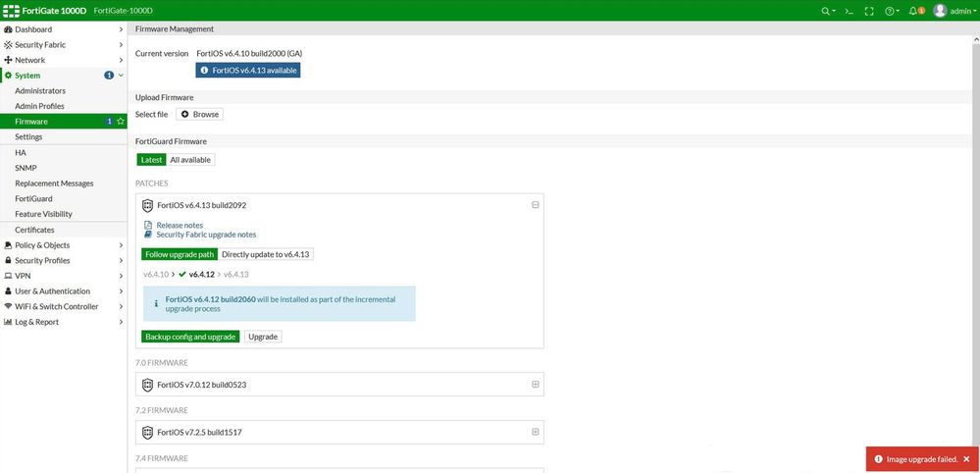The height and width of the screenshot is (473, 980).
Task: Favorite the Firmware page with star icon
Action: coord(121,122)
